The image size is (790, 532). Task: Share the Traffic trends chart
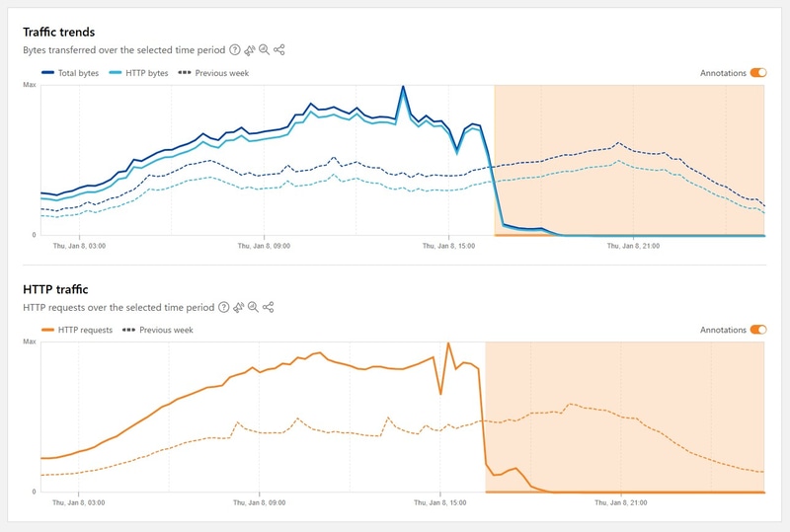click(x=279, y=49)
